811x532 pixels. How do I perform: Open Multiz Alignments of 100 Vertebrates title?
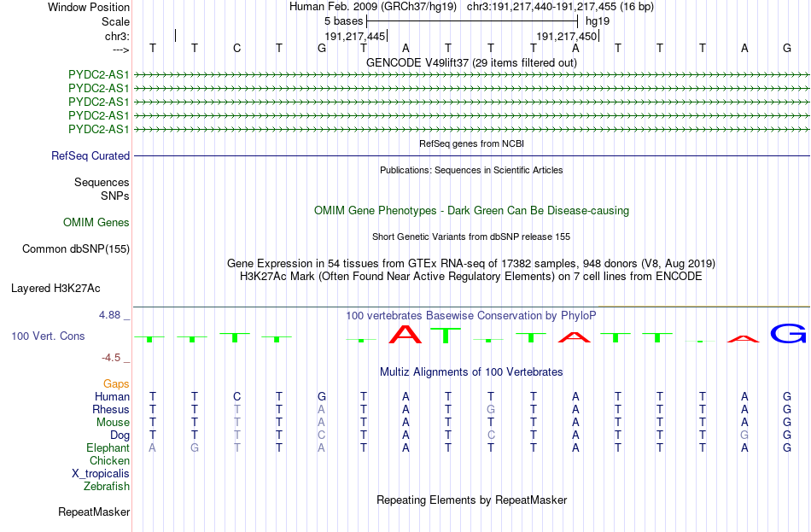[471, 372]
